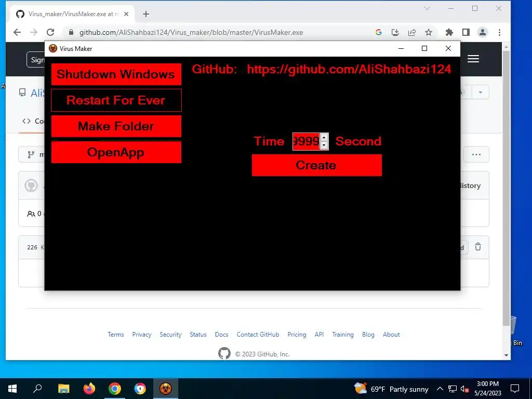Open GitHub Security footer link
This screenshot has width=532, height=399.
[170, 335]
